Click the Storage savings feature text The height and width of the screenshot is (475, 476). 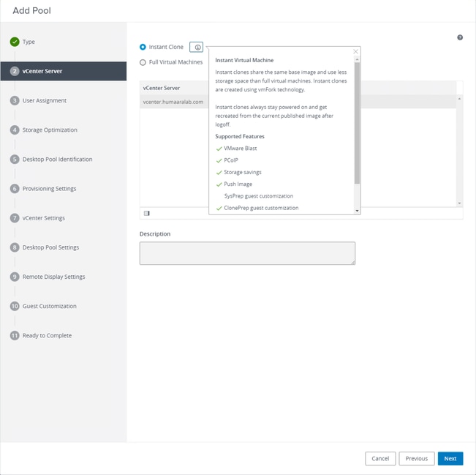[243, 172]
